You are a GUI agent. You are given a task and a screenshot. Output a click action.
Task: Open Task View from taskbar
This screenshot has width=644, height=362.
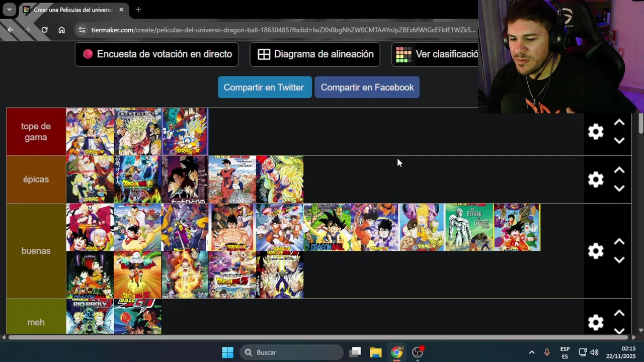(x=356, y=352)
